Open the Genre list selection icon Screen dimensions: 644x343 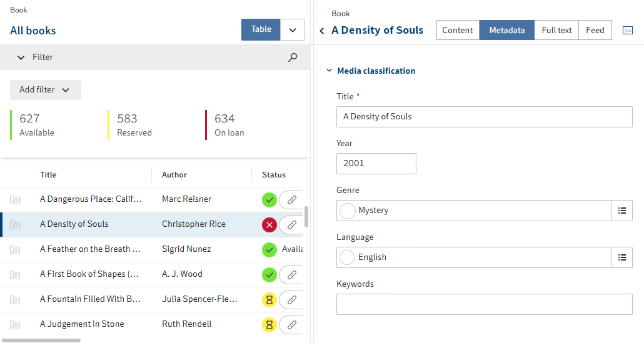[621, 211]
